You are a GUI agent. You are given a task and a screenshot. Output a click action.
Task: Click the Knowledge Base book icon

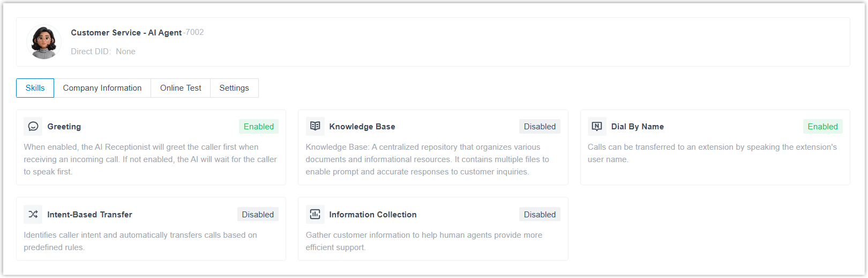pos(315,126)
